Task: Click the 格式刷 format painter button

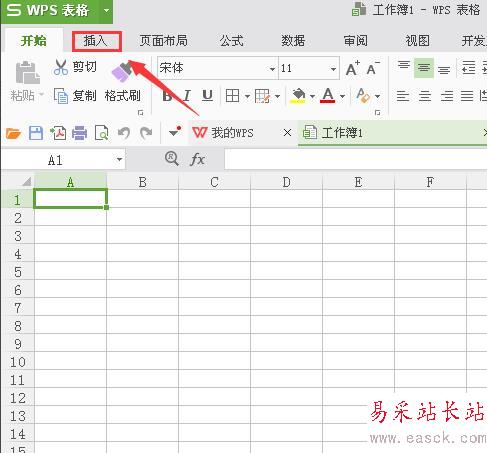Action: pos(122,82)
